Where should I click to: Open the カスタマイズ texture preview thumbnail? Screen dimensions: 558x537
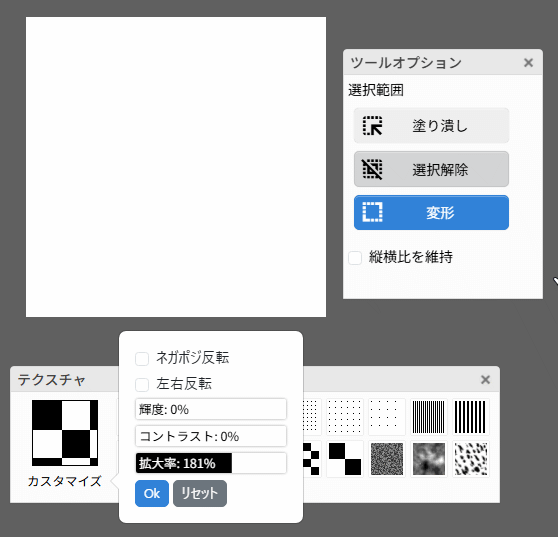pos(65,433)
